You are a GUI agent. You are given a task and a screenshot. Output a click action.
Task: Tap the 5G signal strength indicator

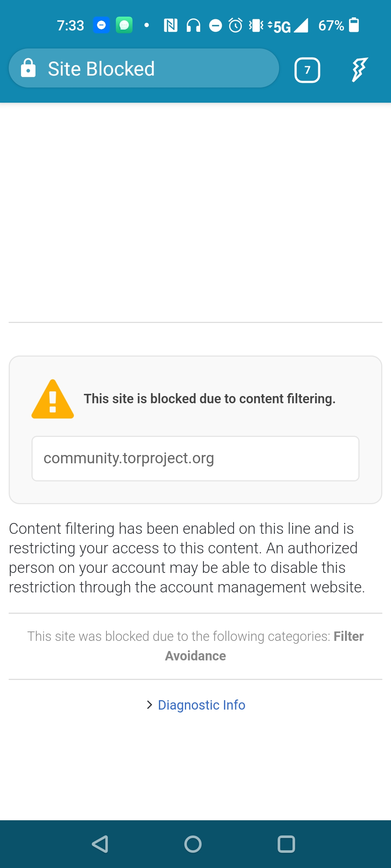[x=289, y=26]
